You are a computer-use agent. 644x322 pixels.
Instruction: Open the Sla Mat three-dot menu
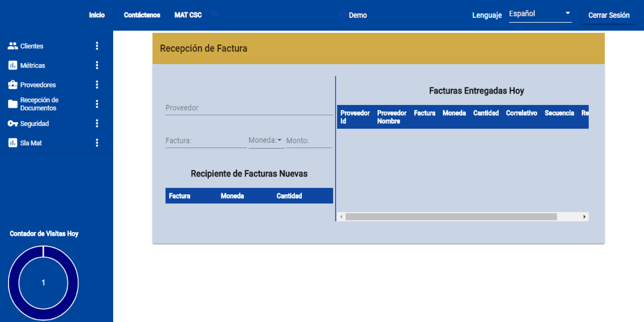[97, 143]
